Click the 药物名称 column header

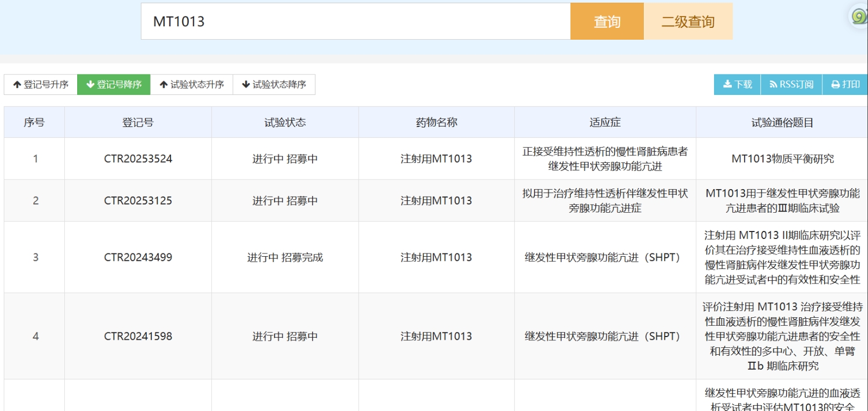pos(436,123)
